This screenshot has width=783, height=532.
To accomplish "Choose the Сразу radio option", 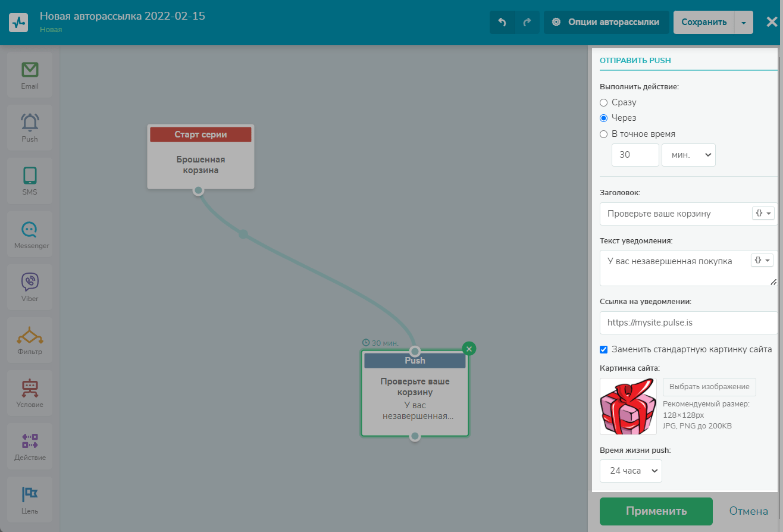I will (604, 102).
